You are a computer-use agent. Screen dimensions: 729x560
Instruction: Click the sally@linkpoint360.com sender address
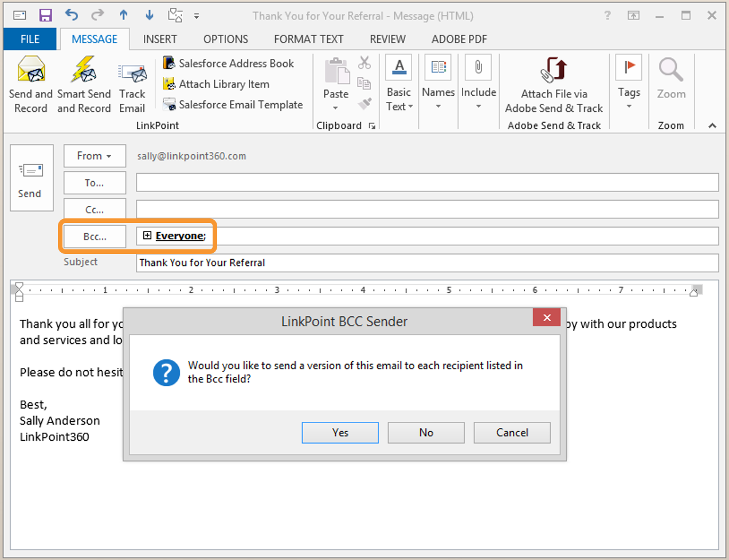coord(191,156)
